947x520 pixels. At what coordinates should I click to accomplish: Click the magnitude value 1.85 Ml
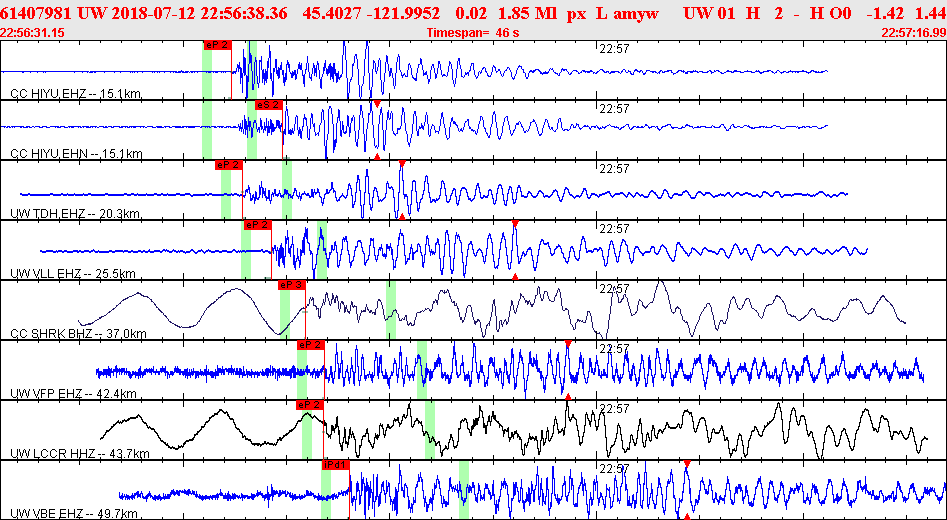coord(517,13)
